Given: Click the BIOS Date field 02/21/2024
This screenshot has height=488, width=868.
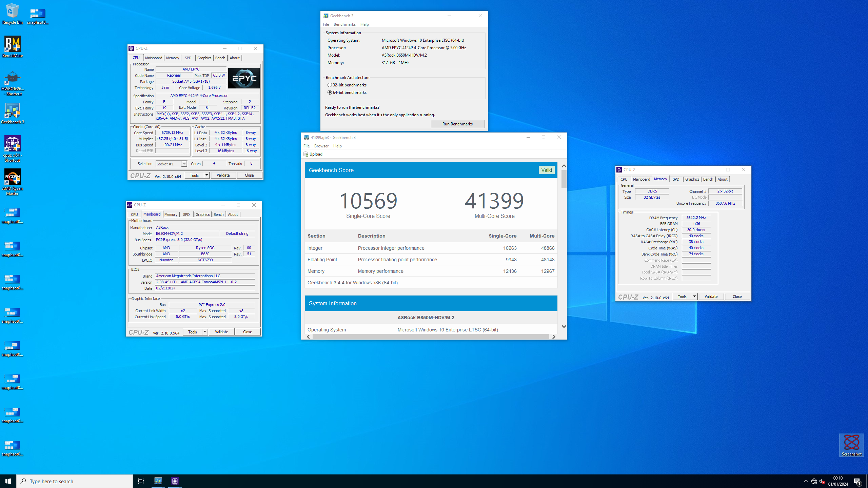Looking at the screenshot, I should 205,288.
